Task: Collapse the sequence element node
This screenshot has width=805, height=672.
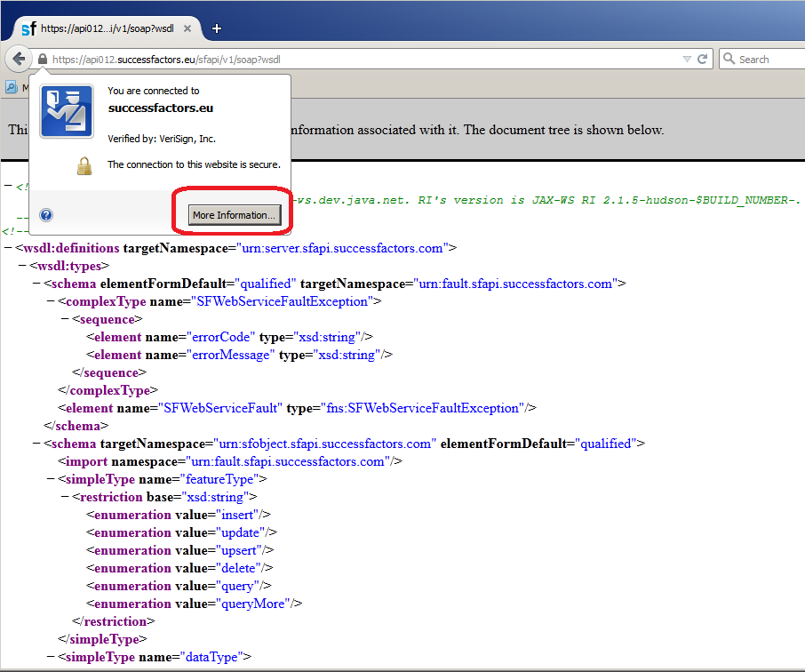Action: (65, 319)
